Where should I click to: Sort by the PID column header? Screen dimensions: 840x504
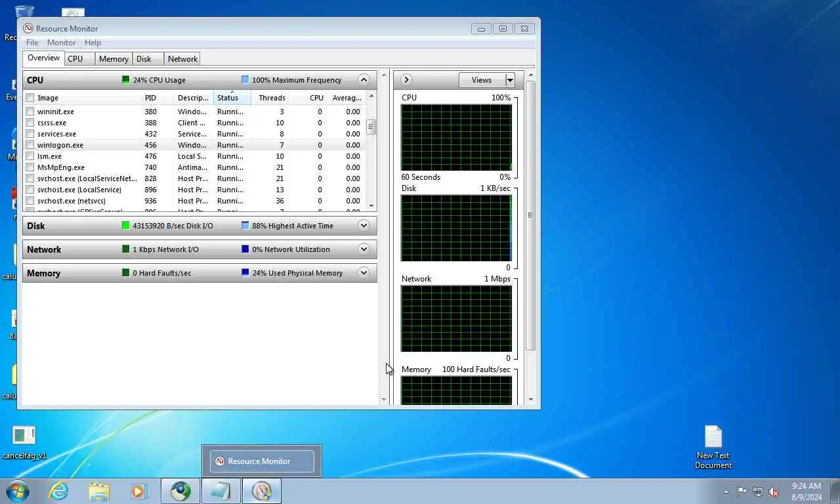point(158,98)
